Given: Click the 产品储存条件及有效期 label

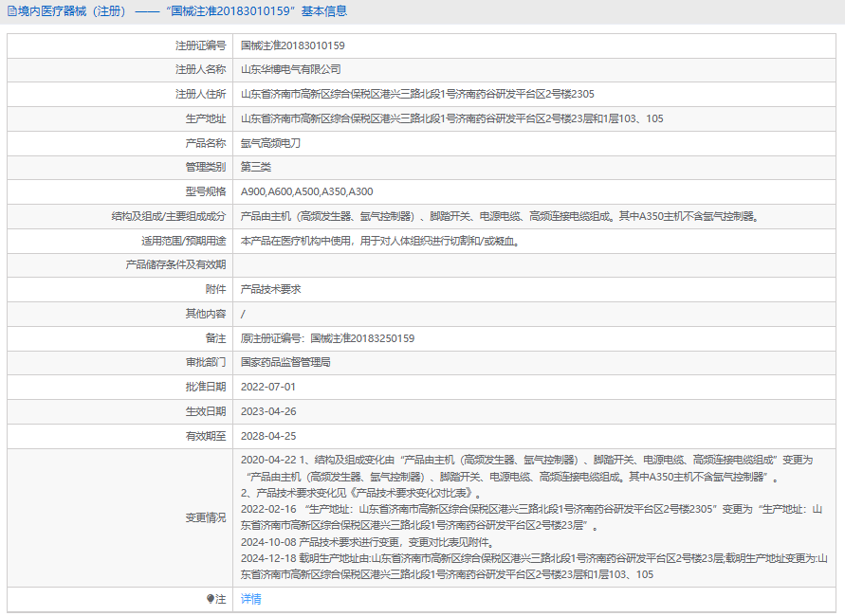Looking at the screenshot, I should tap(175, 265).
